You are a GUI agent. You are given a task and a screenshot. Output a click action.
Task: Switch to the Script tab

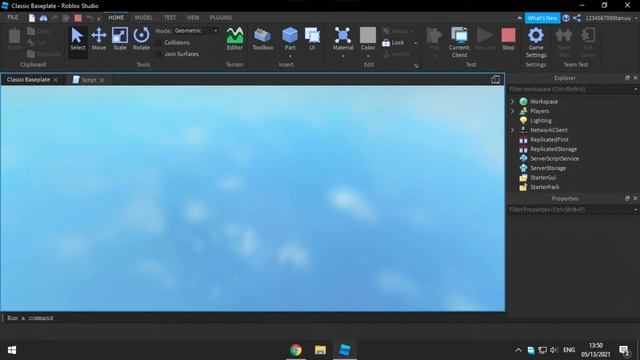tap(89, 80)
